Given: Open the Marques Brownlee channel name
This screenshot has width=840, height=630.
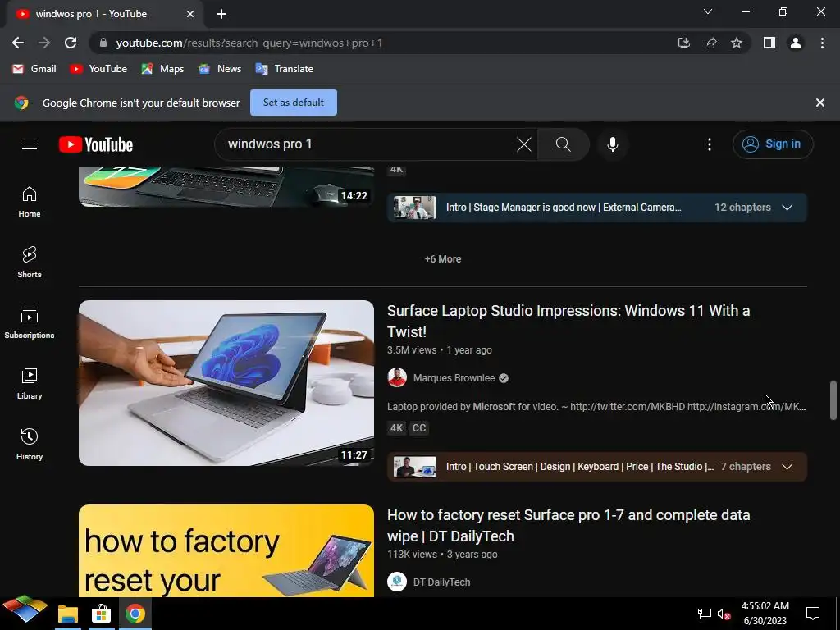Looking at the screenshot, I should (x=454, y=377).
